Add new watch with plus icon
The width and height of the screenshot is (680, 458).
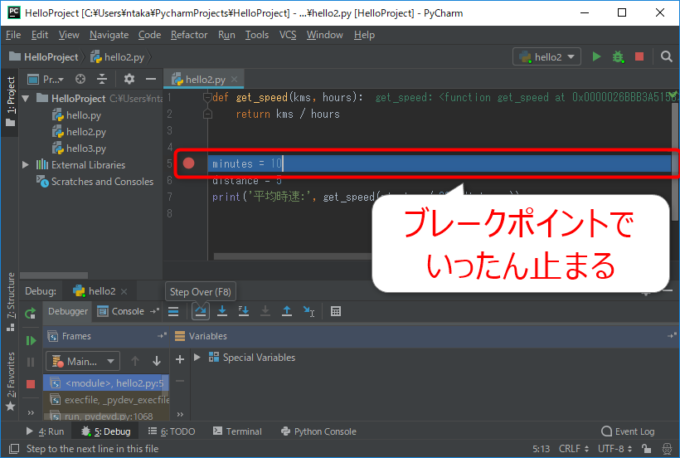(x=180, y=359)
